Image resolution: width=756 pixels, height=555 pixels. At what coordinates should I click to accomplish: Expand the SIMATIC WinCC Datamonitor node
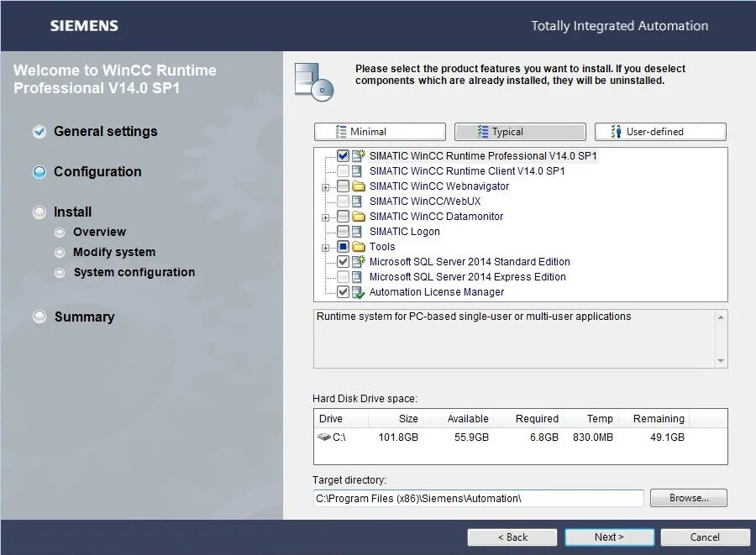point(325,217)
